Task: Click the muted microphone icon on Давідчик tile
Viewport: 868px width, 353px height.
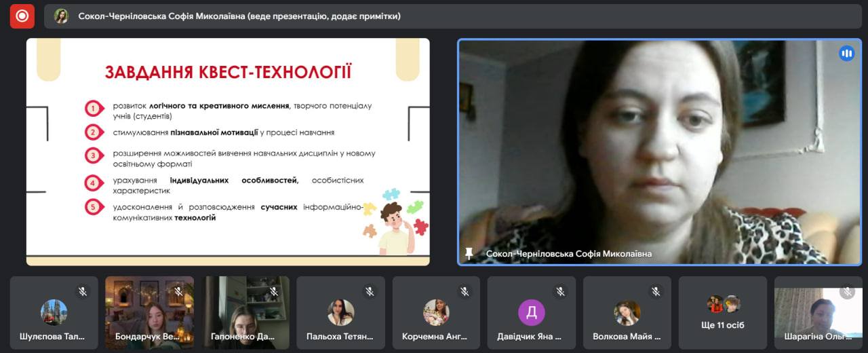Action: pyautogui.click(x=560, y=291)
